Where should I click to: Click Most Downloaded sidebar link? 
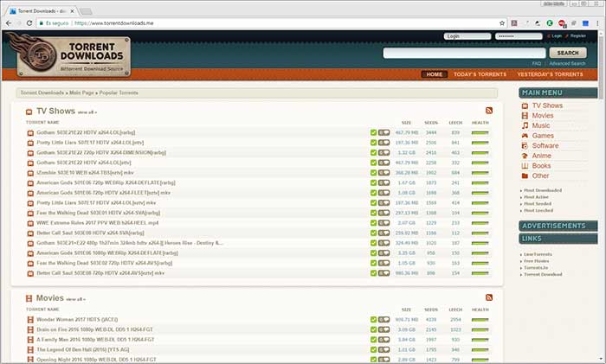coord(543,190)
